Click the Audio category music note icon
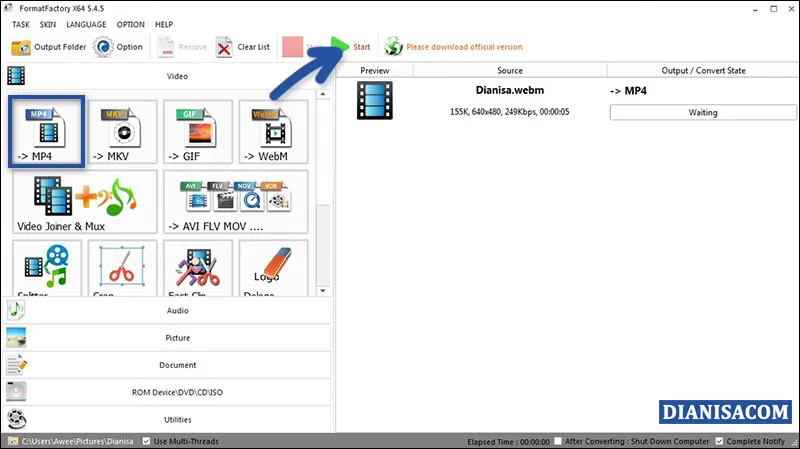This screenshot has height=449, width=800. click(16, 310)
